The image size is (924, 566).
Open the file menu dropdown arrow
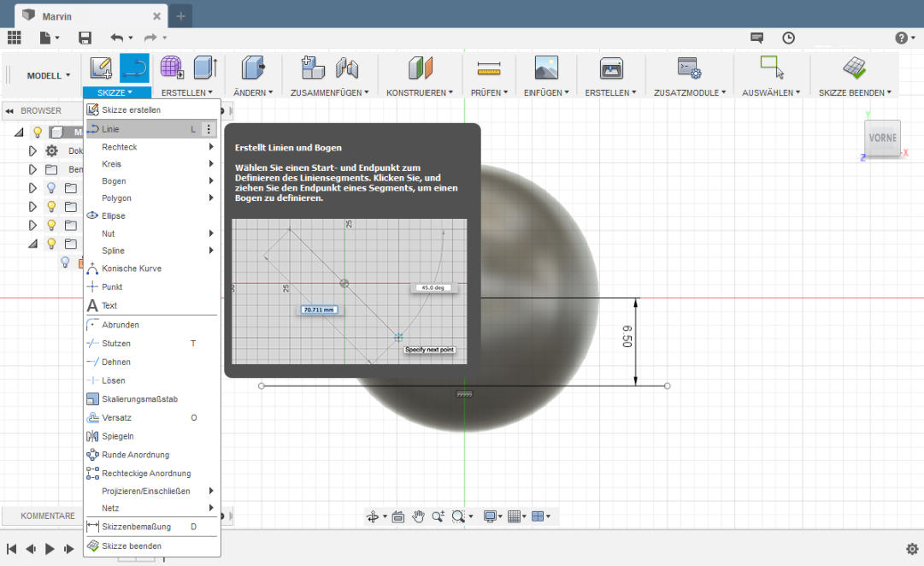tap(57, 38)
